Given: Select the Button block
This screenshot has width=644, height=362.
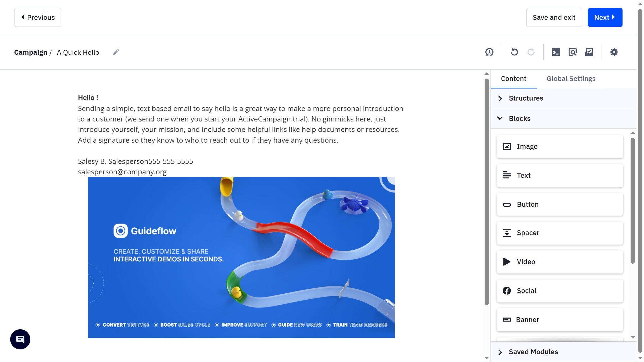Looking at the screenshot, I should pos(559,204).
